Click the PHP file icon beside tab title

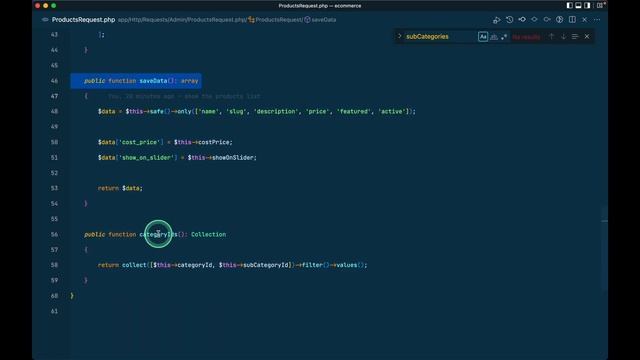point(45,20)
